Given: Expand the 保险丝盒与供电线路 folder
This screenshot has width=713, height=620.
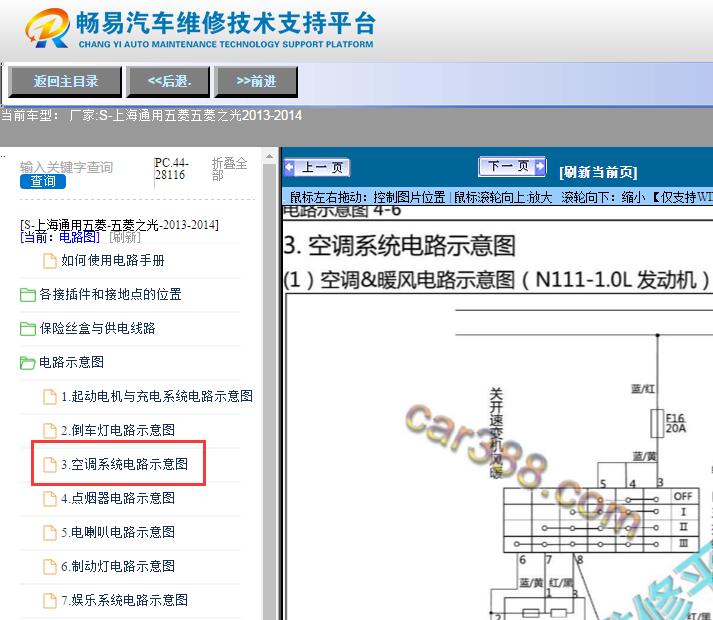Looking at the screenshot, I should [x=97, y=328].
